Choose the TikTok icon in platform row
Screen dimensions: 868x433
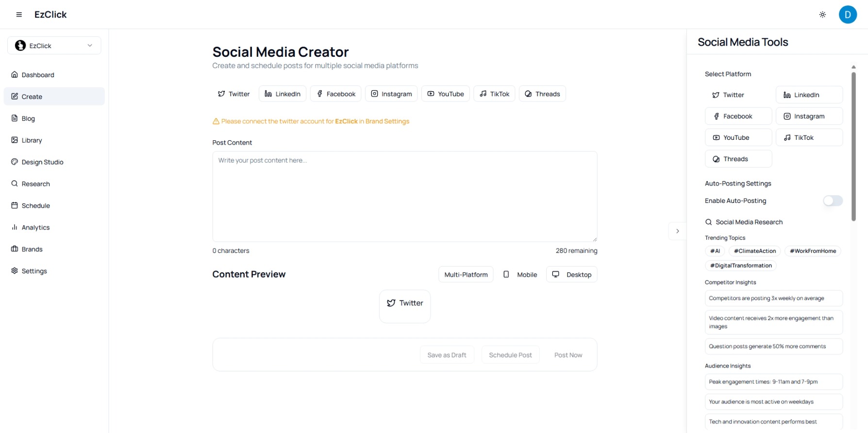pos(483,94)
